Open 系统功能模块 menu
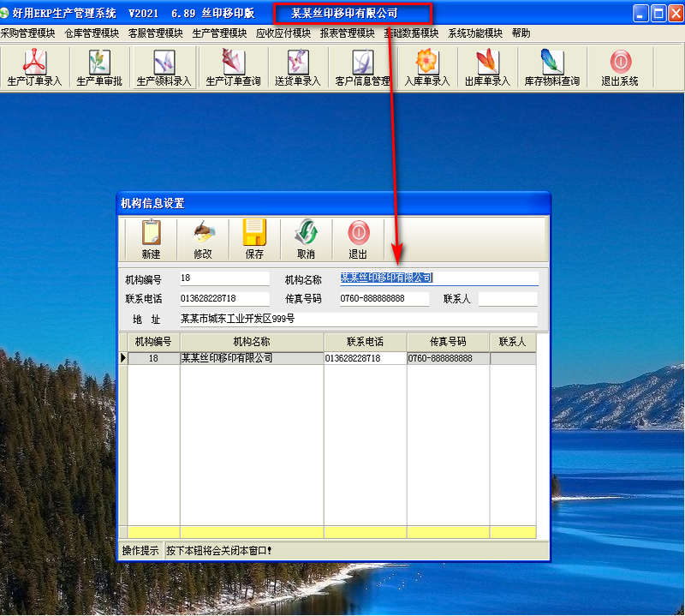685x616 pixels. coord(475,33)
